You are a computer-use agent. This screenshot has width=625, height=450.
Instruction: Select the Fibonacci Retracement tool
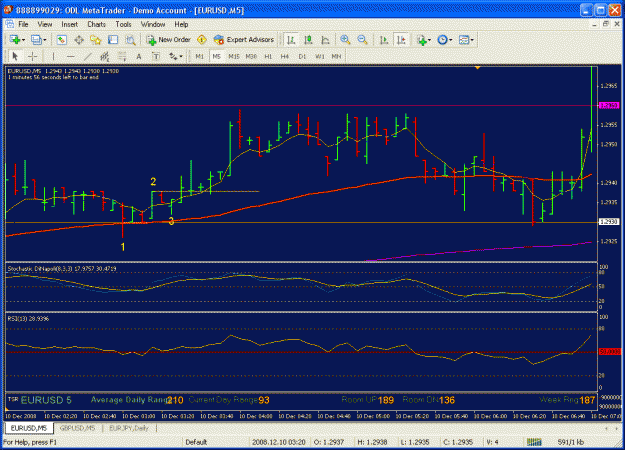click(x=122, y=57)
